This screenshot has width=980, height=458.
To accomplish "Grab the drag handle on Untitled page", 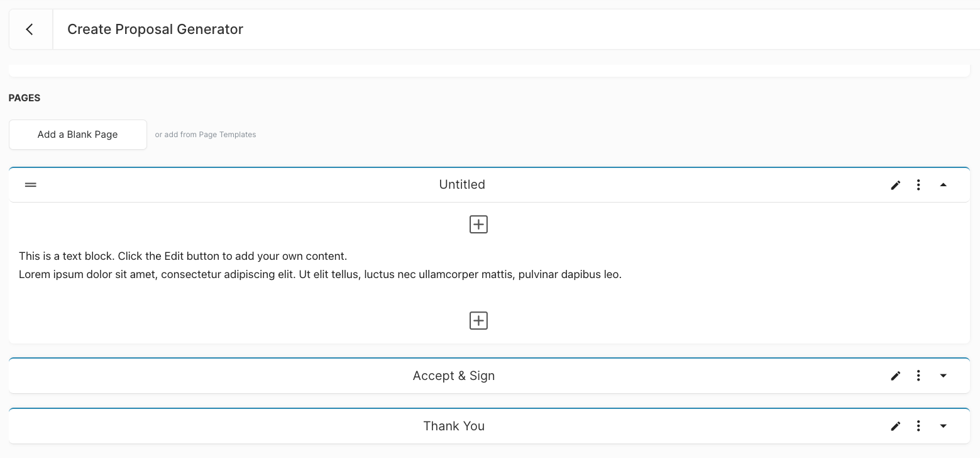I will tap(31, 185).
